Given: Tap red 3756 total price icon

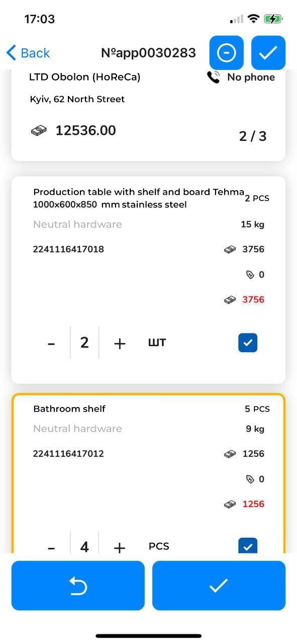Looking at the screenshot, I should point(230,300).
